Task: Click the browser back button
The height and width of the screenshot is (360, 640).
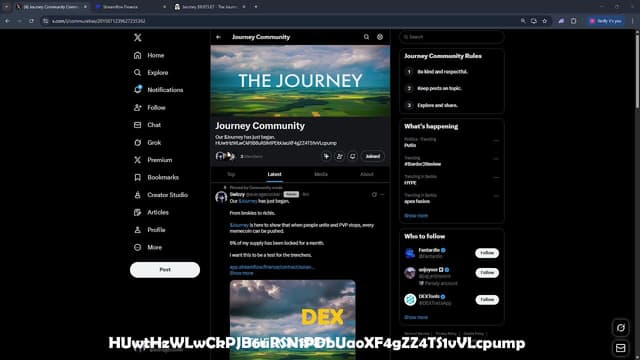Action: click(8, 21)
